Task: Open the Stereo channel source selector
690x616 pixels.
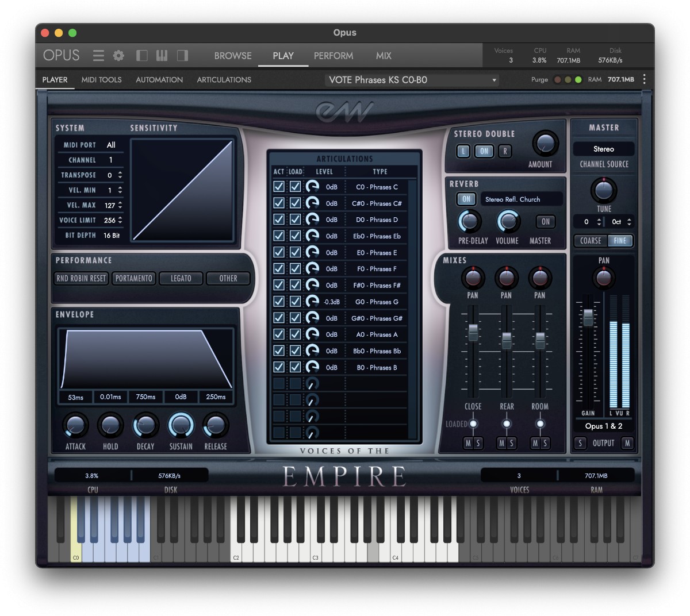Action: tap(604, 149)
